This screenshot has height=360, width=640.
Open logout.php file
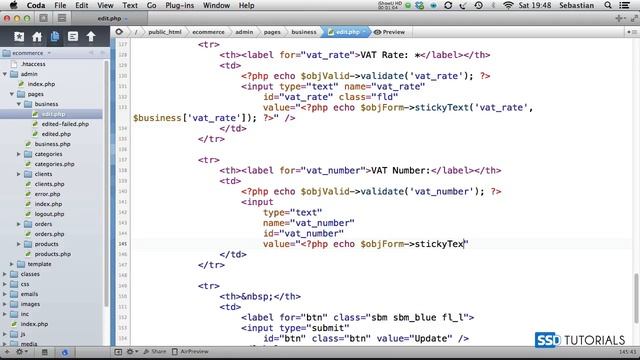49,214
